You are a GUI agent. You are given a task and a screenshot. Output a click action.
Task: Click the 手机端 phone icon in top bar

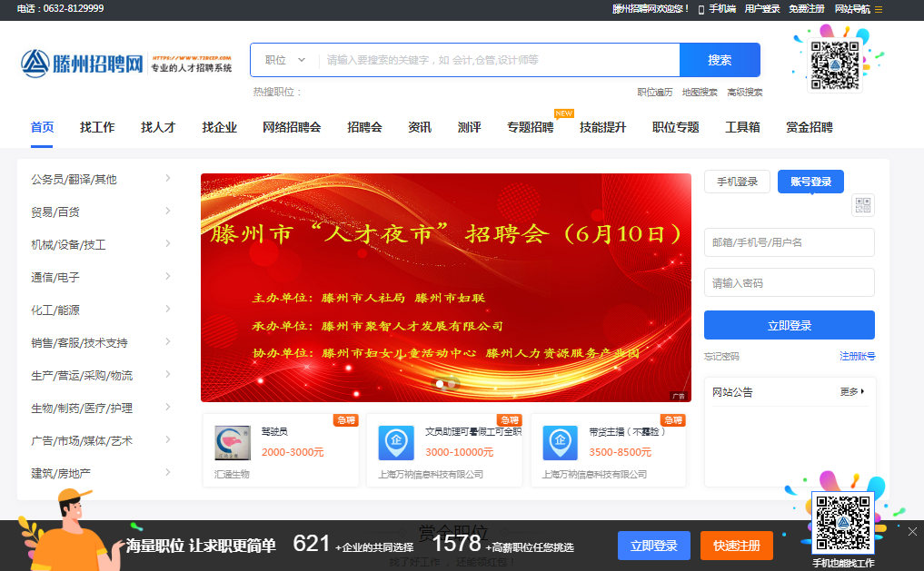[701, 9]
